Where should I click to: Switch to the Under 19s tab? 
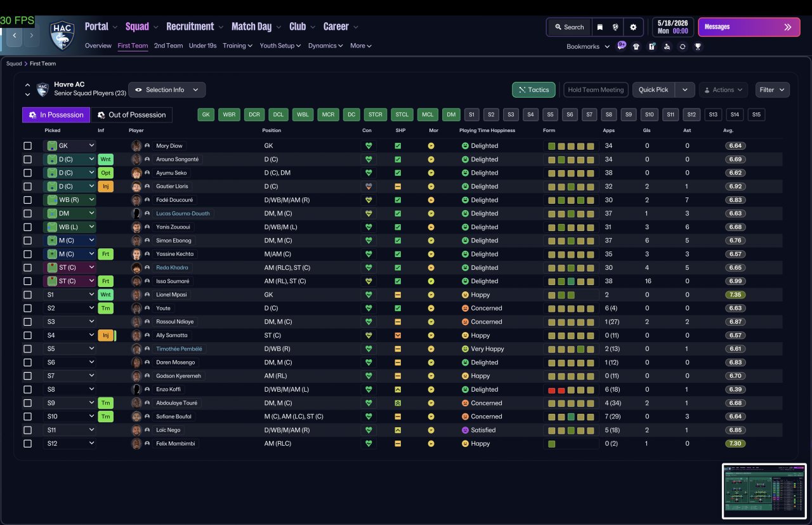[202, 46]
